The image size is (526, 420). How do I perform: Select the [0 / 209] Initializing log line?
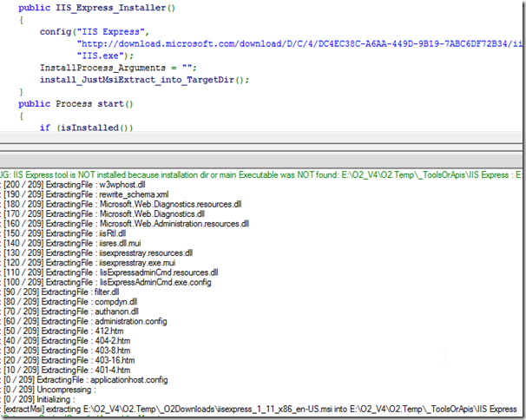pos(39,398)
